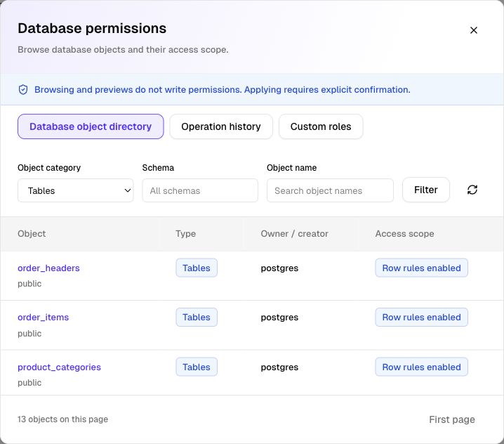The image size is (504, 444).
Task: Open the Custom roles tab
Action: [x=321, y=126]
